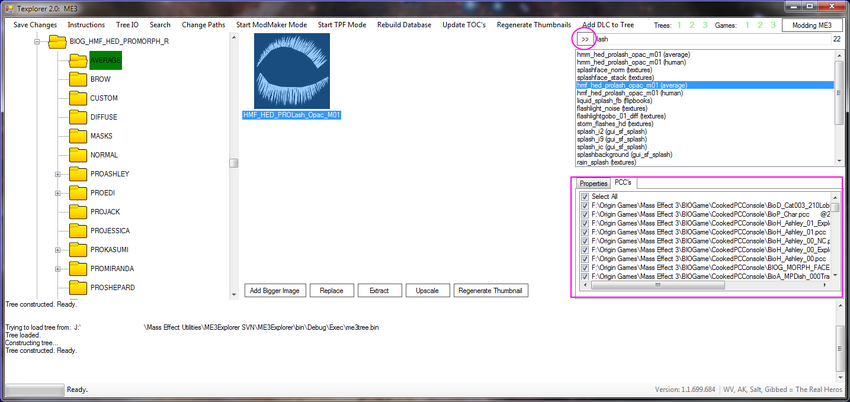
Task: Open the PROMIRANDA folder icon
Action: (78, 269)
